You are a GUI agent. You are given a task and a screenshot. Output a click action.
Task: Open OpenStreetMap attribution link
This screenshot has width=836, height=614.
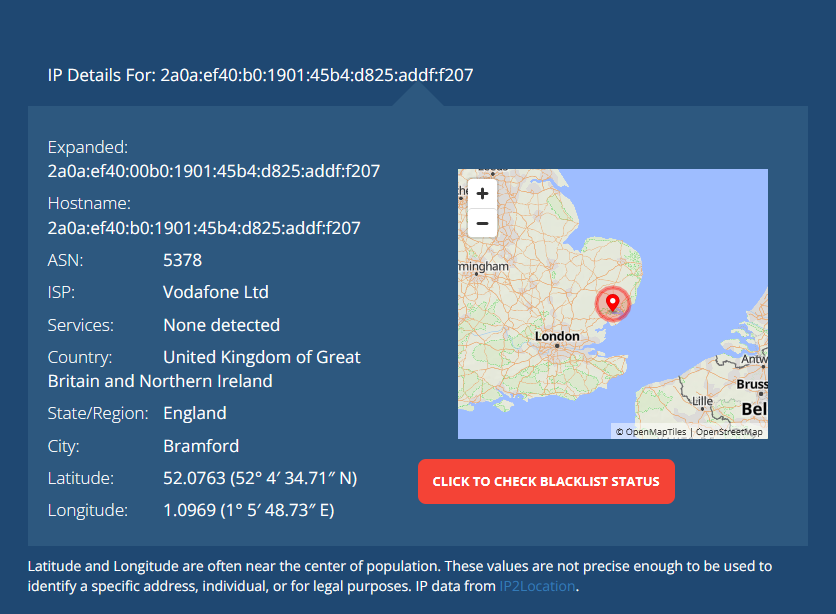point(729,432)
